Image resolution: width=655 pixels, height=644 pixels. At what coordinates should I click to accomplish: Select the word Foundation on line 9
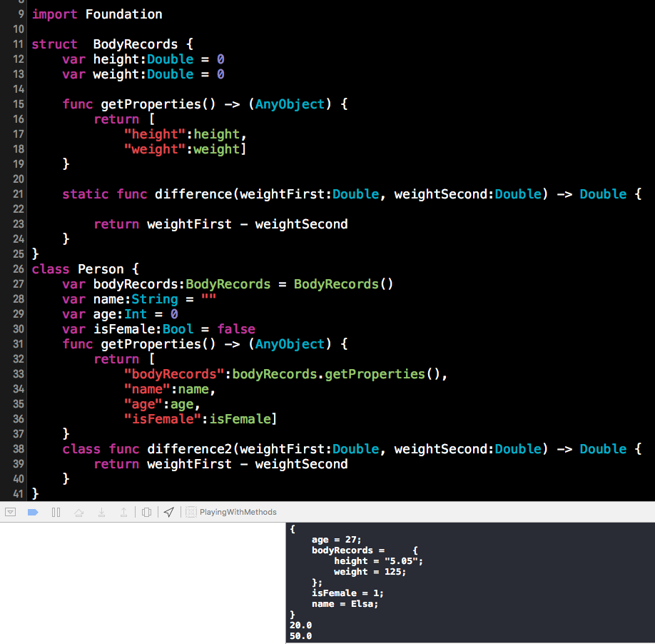[x=125, y=14]
